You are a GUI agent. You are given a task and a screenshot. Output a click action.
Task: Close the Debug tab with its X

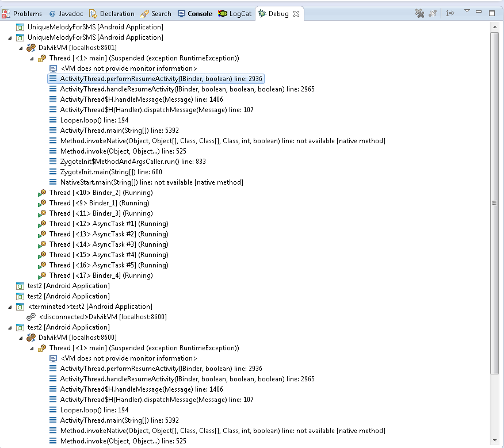coord(296,14)
